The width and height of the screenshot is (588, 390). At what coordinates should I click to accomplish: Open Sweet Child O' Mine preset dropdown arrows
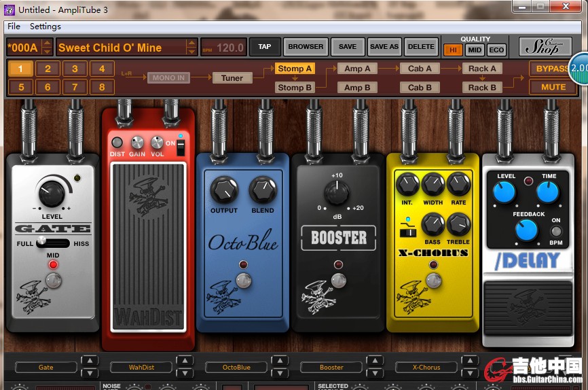(191, 48)
